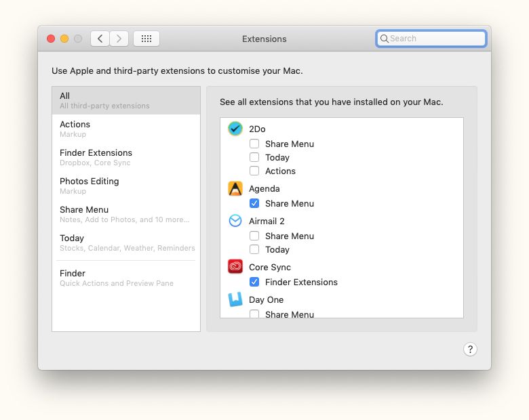Screen dimensions: 529x420
Task: Click the Day One bookmark icon
Action: coord(235,299)
